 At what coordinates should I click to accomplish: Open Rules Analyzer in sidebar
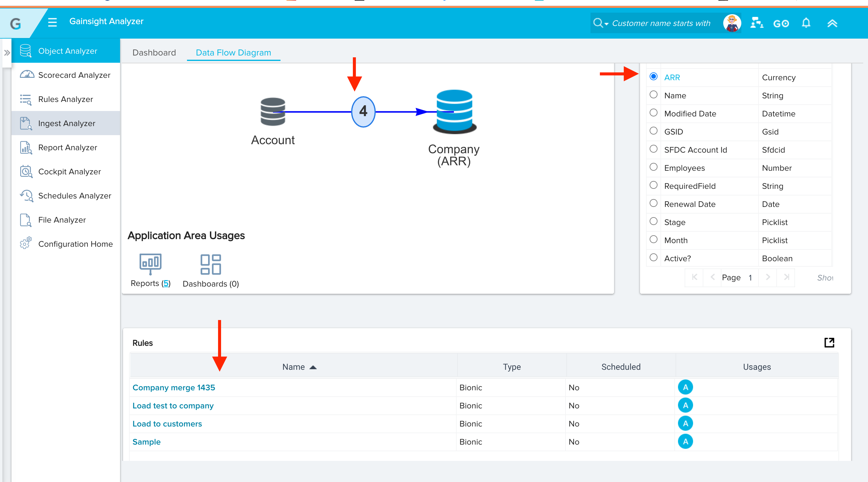click(65, 99)
